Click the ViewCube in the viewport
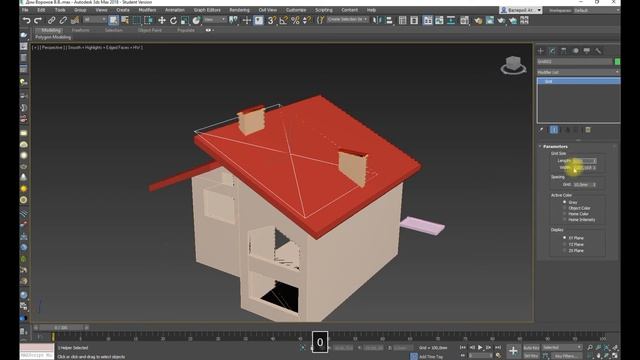Image resolution: width=640 pixels, height=360 pixels. (513, 65)
